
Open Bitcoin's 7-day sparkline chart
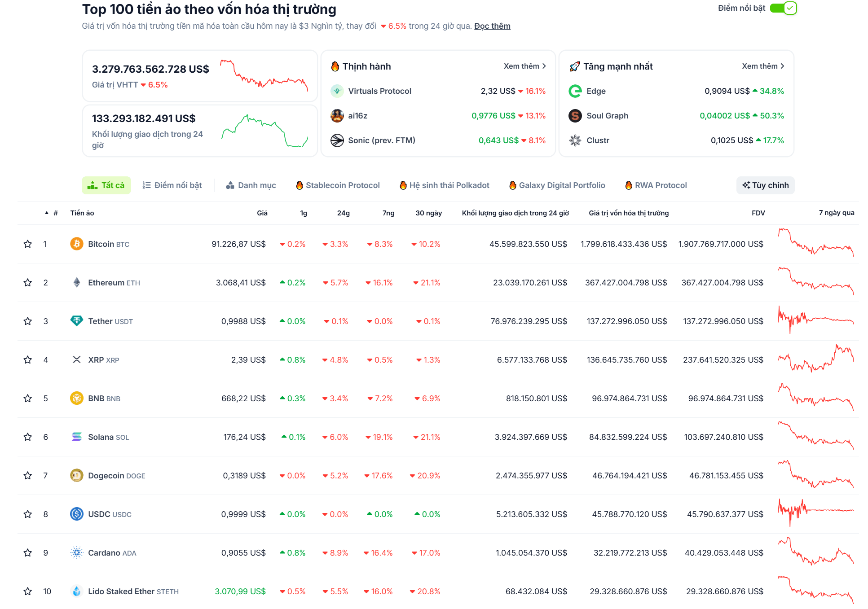[816, 243]
